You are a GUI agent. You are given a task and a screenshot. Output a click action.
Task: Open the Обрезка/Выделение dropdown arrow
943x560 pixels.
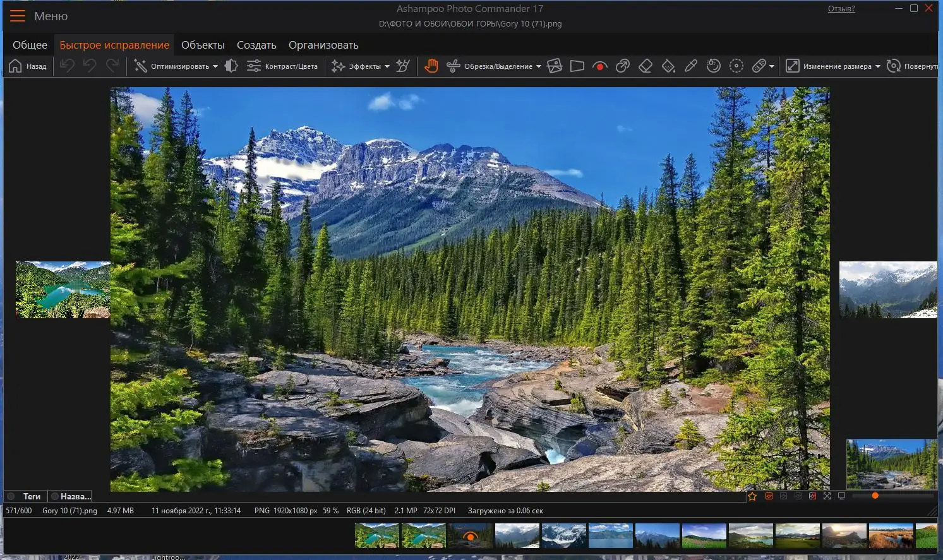539,66
